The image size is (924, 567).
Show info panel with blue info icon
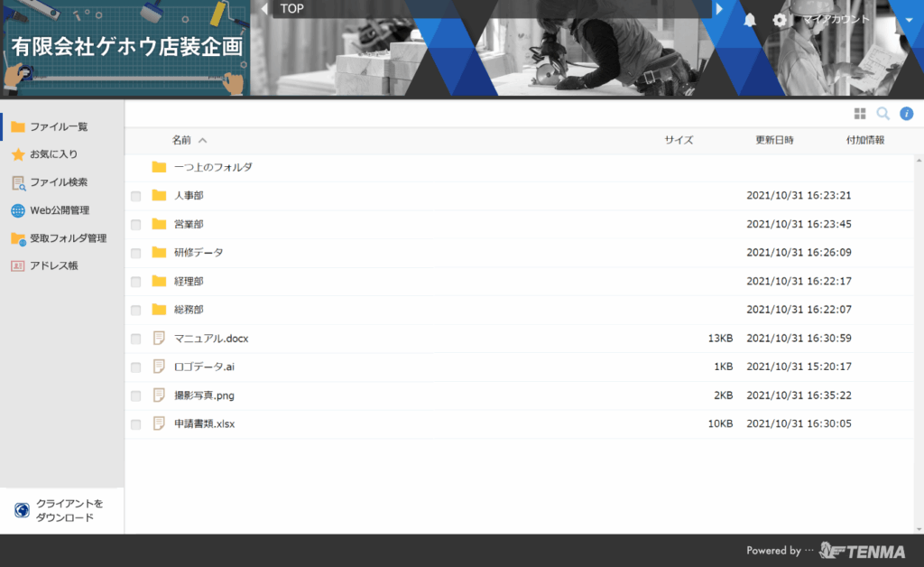tap(907, 114)
